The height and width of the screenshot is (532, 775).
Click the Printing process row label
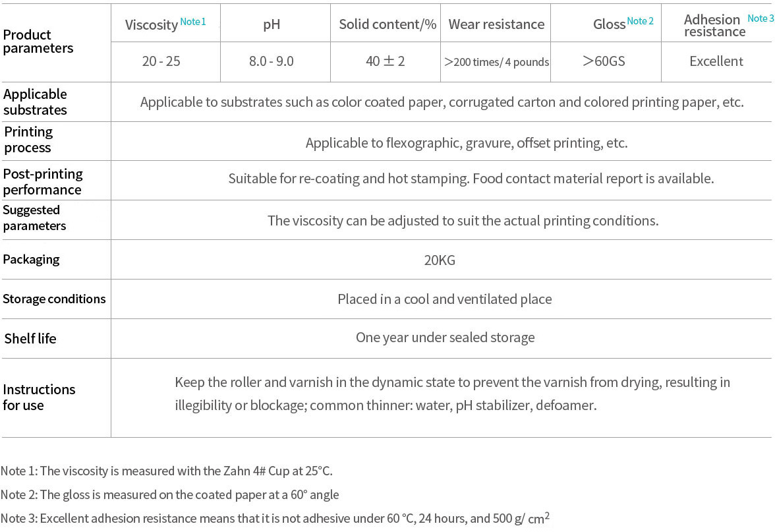28,140
